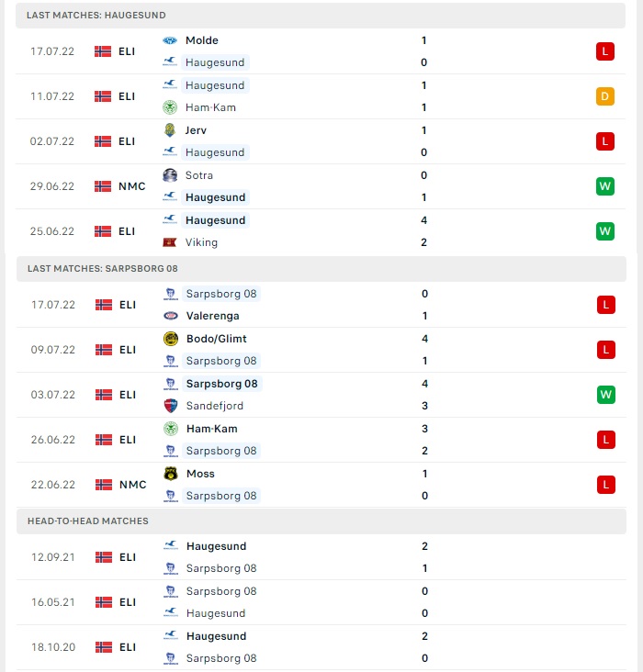
Task: Click the Molde team crest icon
Action: 170,40
